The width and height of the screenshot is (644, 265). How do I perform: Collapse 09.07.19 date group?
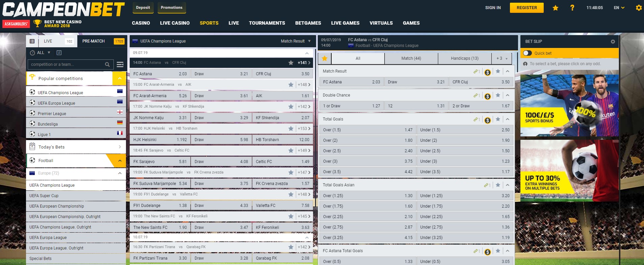[x=307, y=53]
